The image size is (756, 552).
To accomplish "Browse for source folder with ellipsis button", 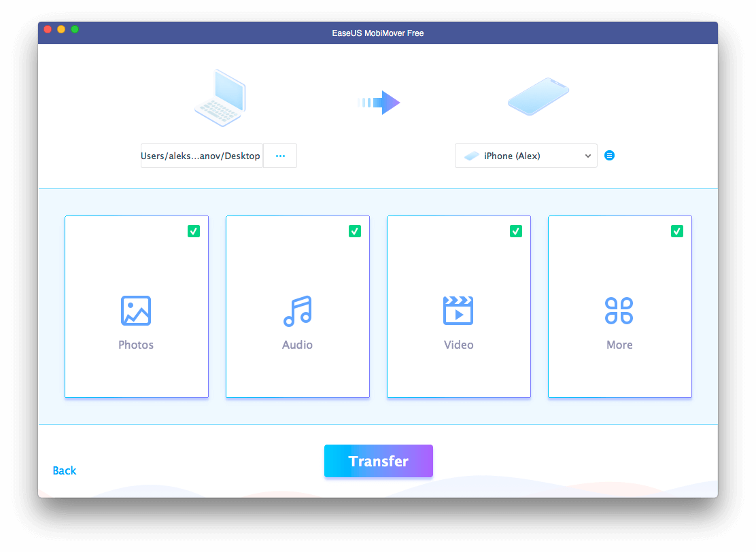I will (280, 156).
